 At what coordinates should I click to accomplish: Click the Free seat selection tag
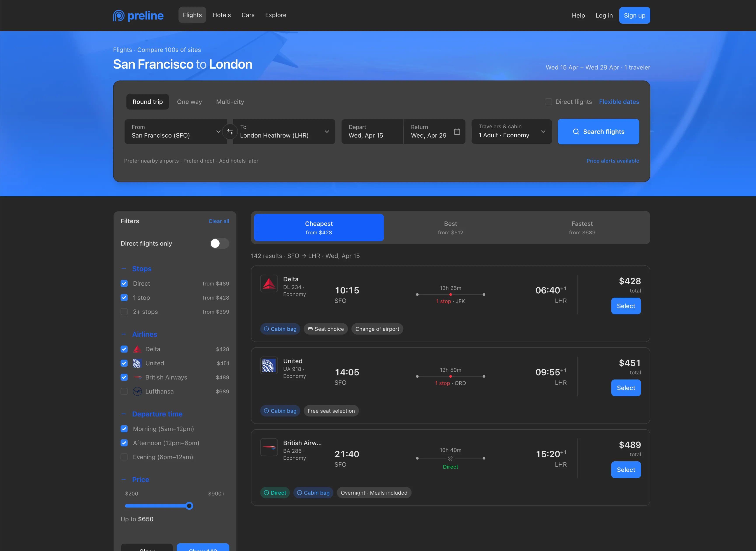click(331, 411)
